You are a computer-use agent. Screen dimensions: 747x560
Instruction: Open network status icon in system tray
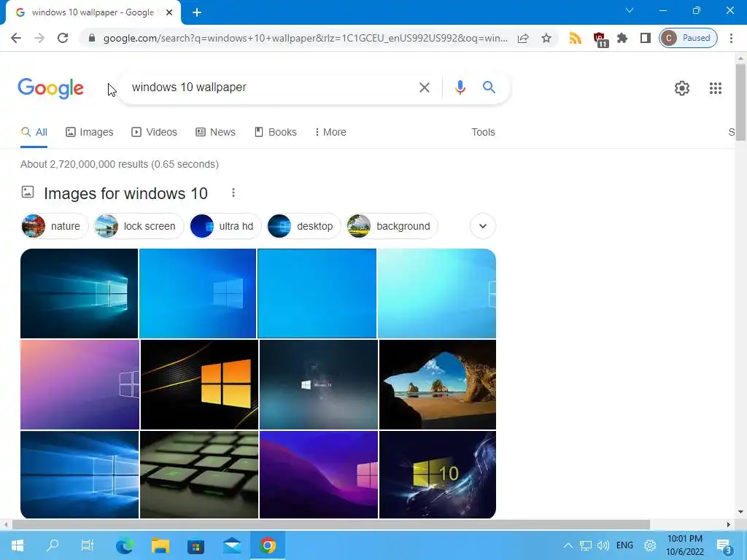586,545
